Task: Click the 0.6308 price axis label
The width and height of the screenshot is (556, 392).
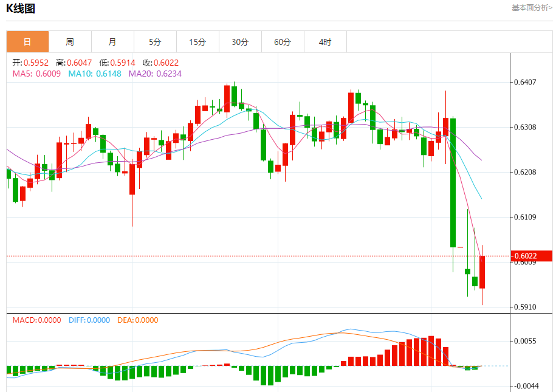Action: click(525, 127)
